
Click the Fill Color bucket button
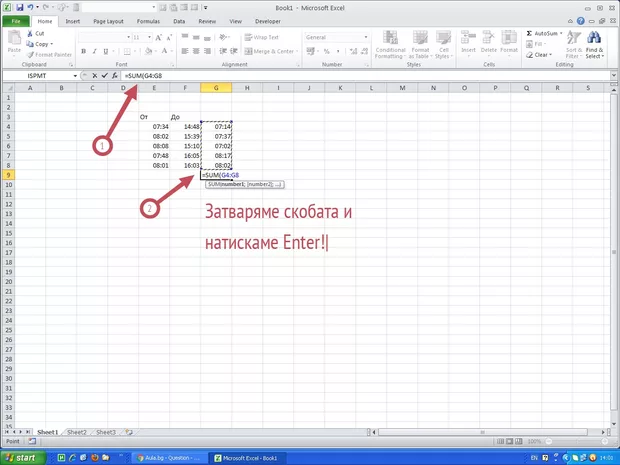click(x=148, y=51)
